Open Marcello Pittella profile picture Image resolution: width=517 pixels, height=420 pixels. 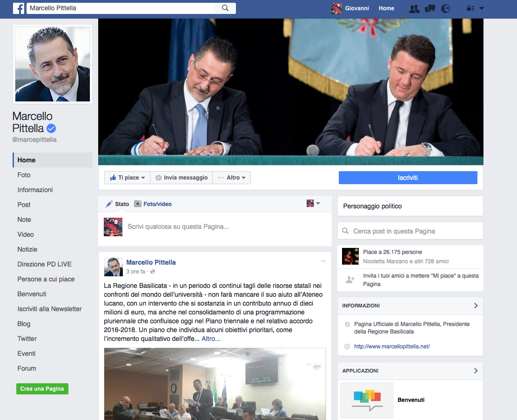pyautogui.click(x=53, y=64)
